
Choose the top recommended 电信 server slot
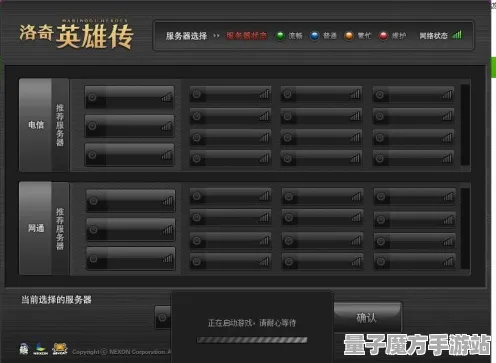[129, 97]
